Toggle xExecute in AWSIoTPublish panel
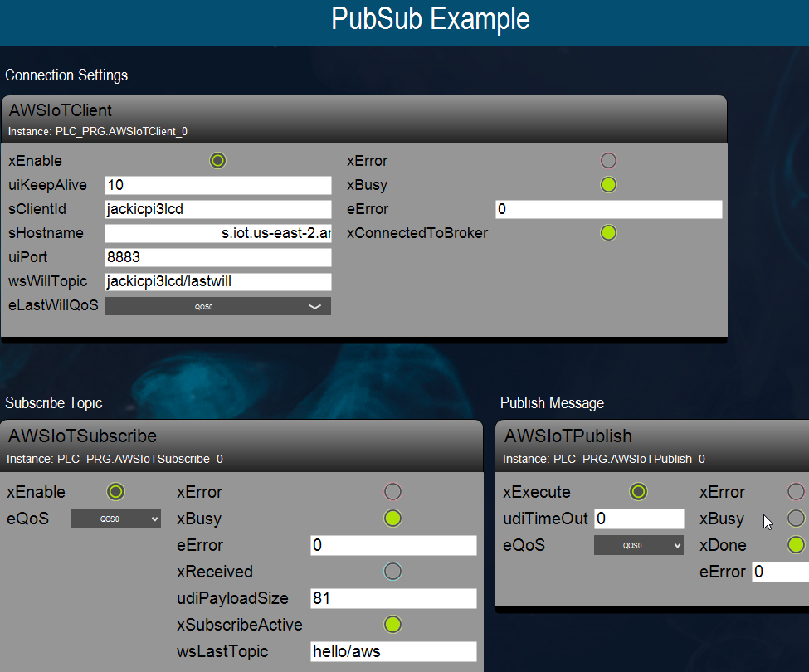Viewport: 809px width, 672px height. 638,492
